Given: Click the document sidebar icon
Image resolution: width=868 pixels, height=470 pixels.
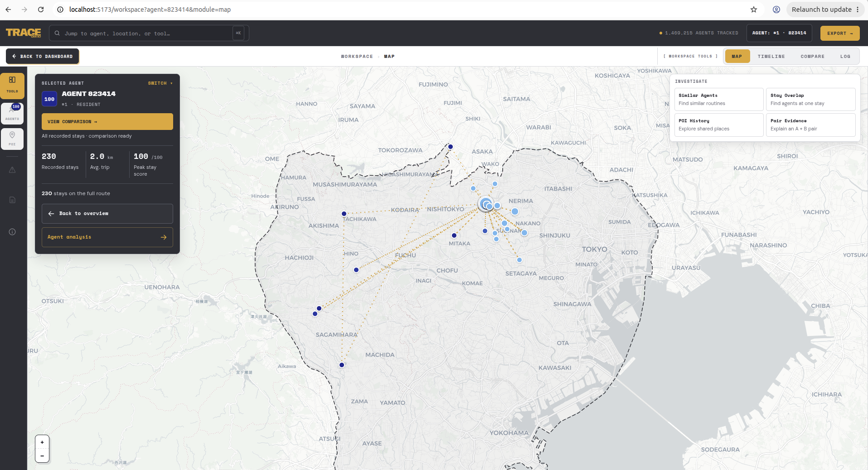Looking at the screenshot, I should click(x=12, y=200).
